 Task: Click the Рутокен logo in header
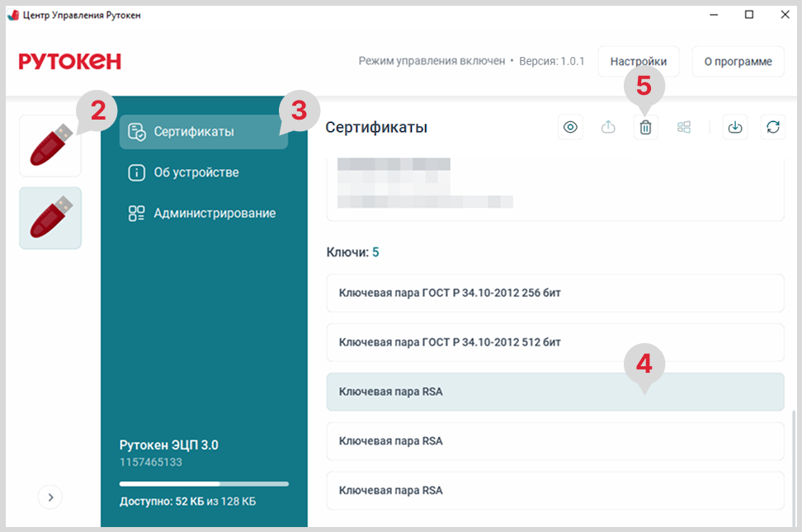pos(70,61)
